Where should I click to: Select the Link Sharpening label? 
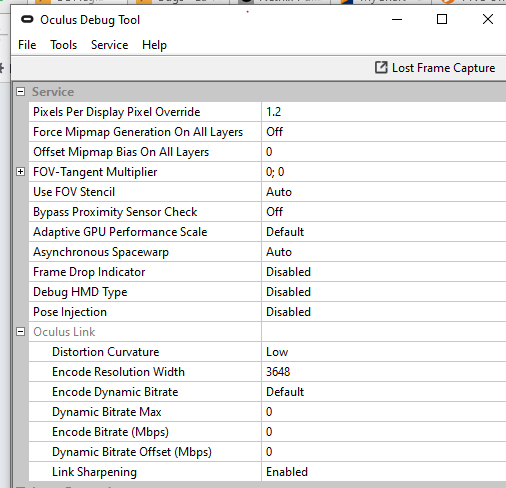tap(94, 472)
